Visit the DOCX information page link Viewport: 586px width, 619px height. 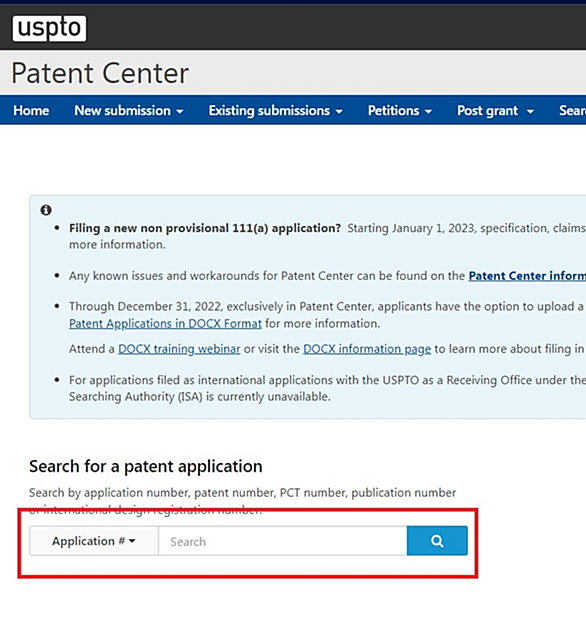pos(367,349)
